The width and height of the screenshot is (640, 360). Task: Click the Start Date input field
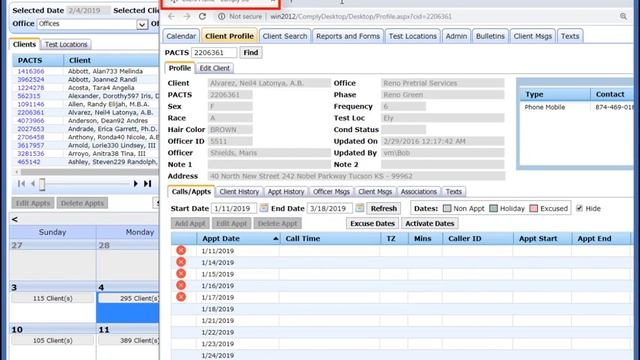[234, 209]
